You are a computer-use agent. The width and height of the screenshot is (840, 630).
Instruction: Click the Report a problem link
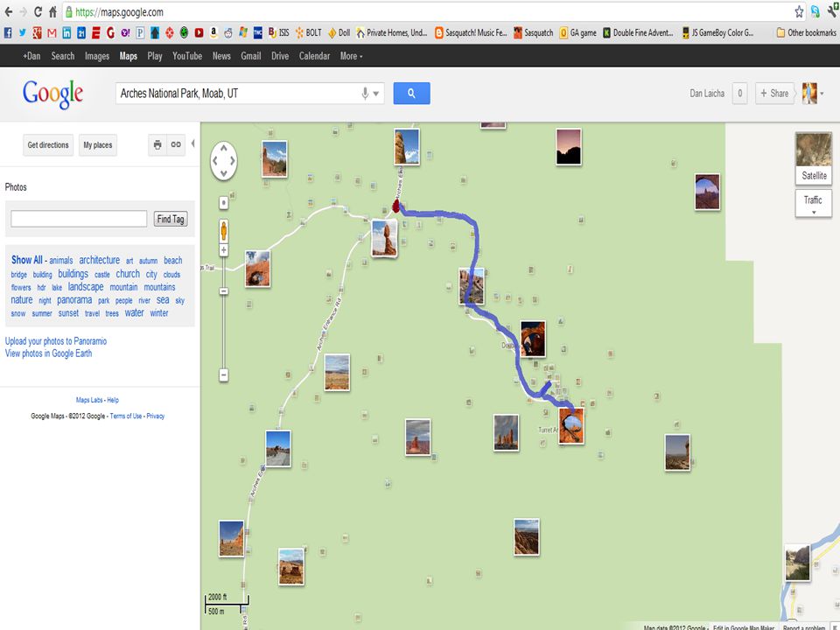pyautogui.click(x=803, y=626)
